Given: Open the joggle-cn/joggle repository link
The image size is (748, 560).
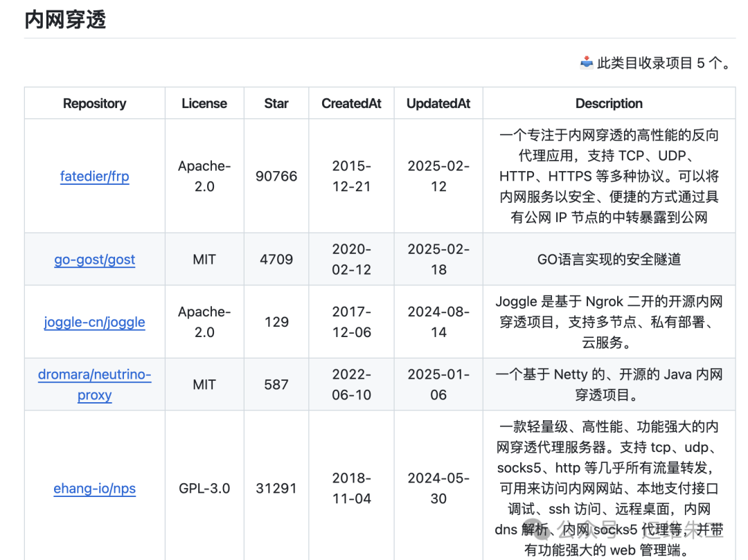Looking at the screenshot, I should 94,322.
